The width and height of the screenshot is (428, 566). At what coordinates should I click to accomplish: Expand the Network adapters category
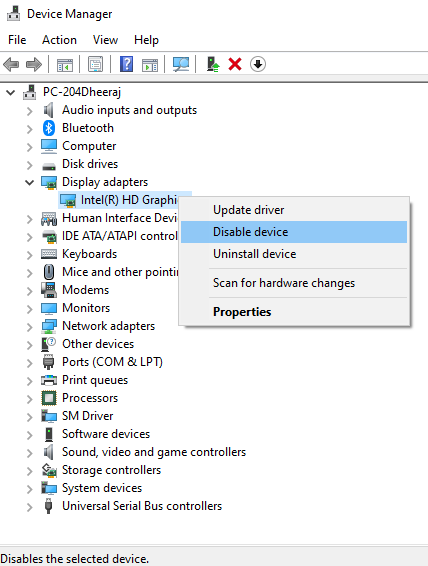coord(30,327)
